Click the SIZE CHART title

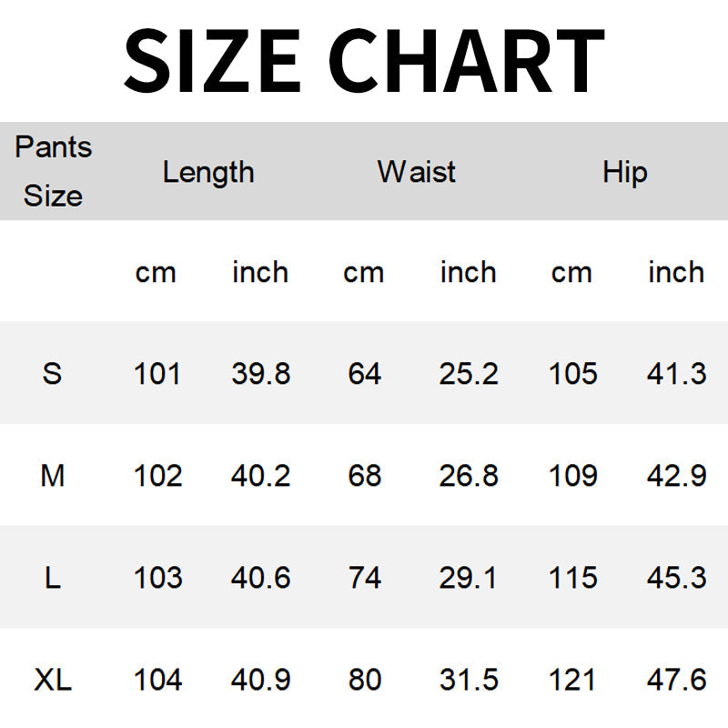tap(364, 60)
